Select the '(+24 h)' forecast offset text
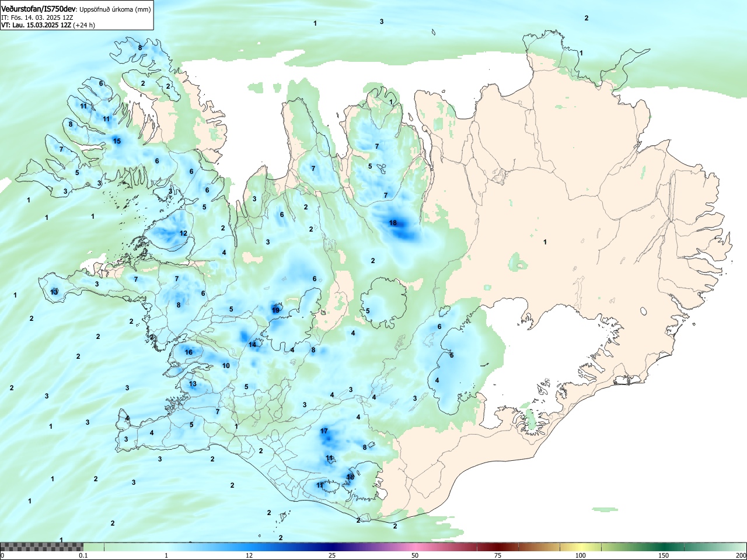747x560 pixels. (84, 25)
